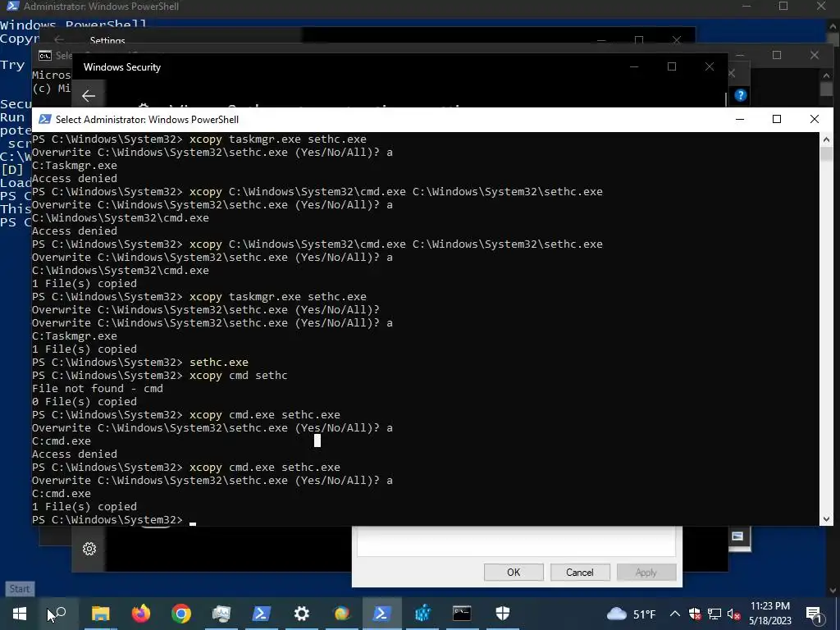840x630 pixels.
Task: Open Internet Explorer-style globe taskbar icon
Action: pyautogui.click(x=342, y=614)
